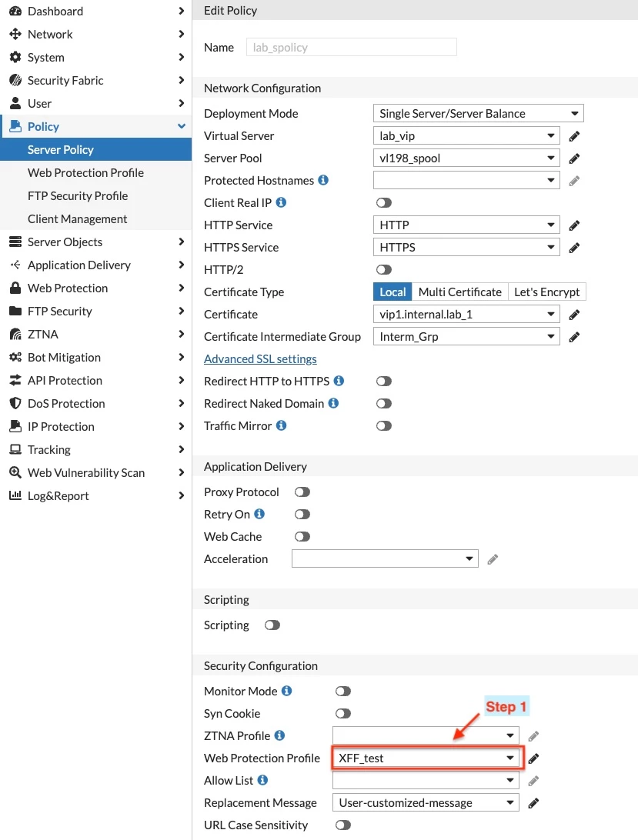The image size is (638, 840).
Task: Open the Acceleration dropdown
Action: click(x=385, y=558)
